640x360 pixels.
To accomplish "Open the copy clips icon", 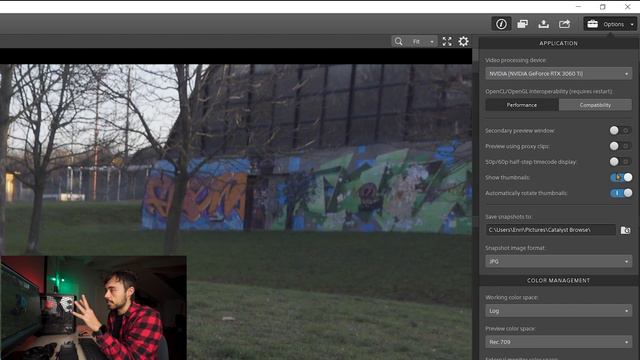I will click(522, 24).
